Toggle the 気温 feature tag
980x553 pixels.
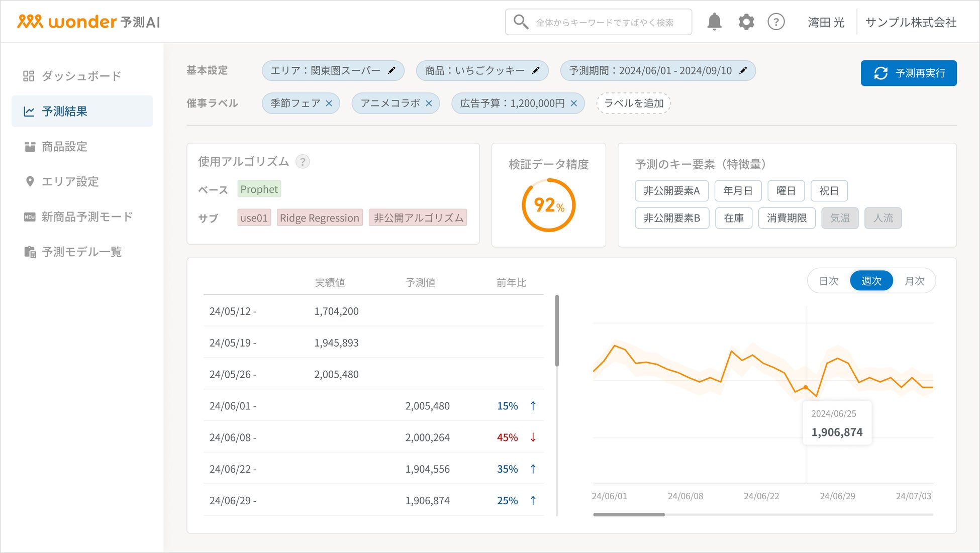(840, 218)
